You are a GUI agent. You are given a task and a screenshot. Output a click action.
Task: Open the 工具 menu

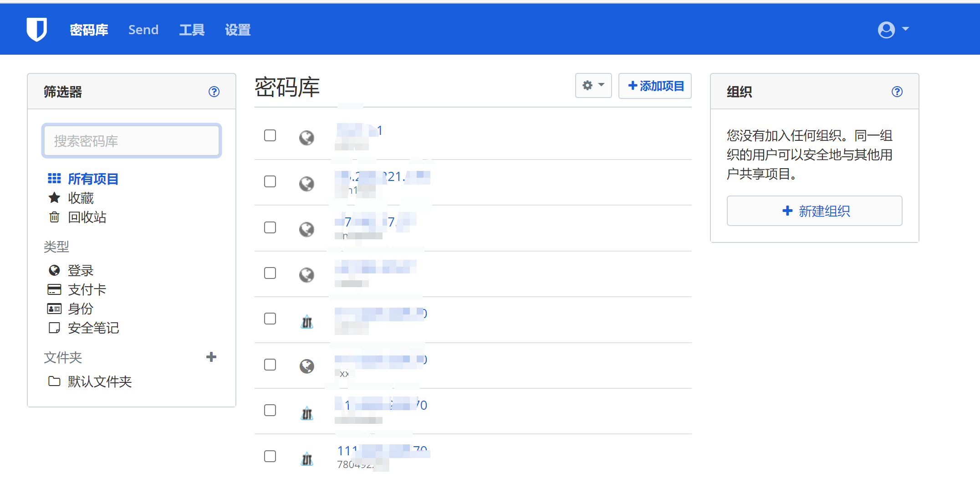click(192, 30)
